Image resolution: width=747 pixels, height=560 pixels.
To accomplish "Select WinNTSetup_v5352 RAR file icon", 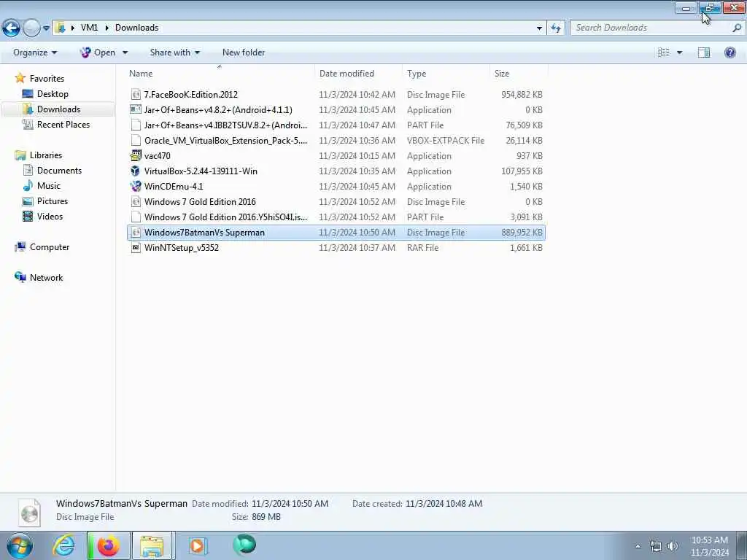I will coord(136,248).
